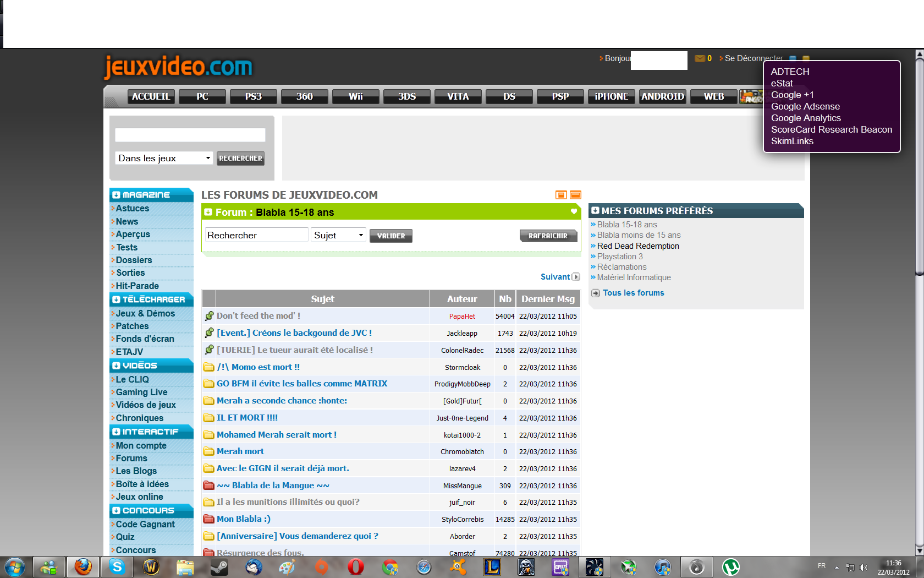Collapse the MES FORUMS PRÉFÉRÉS panel
924x578 pixels.
[x=595, y=210]
